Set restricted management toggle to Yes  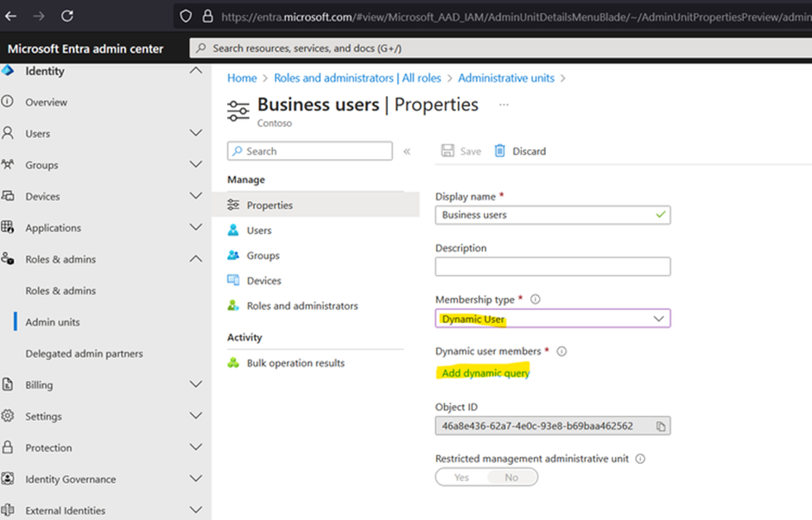point(461,477)
